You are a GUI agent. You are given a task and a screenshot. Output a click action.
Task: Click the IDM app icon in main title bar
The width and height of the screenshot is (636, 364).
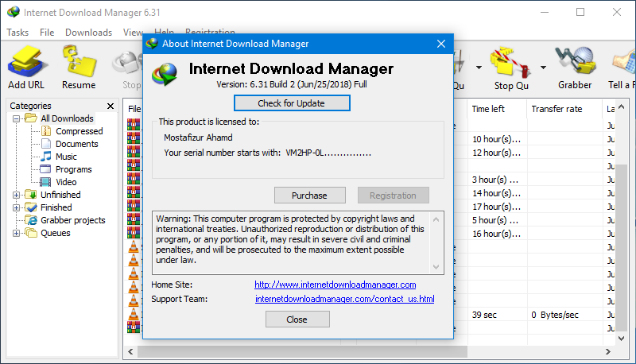coord(14,12)
